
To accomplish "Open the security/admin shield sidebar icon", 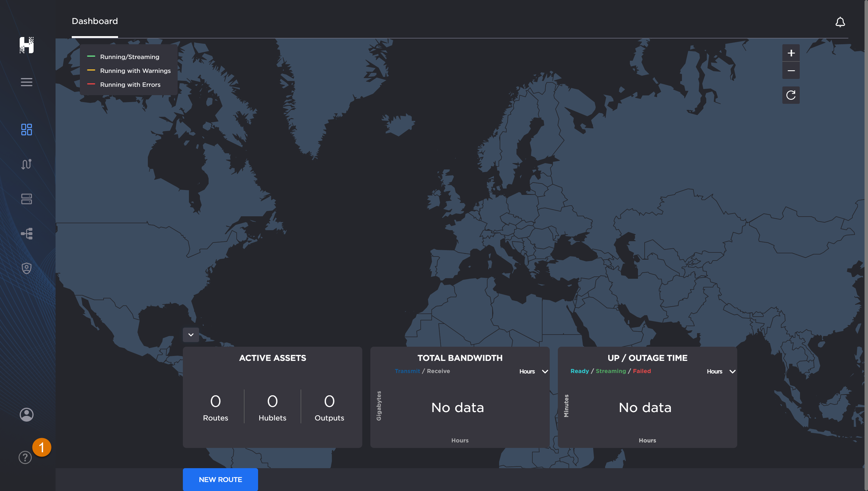I will (x=27, y=268).
